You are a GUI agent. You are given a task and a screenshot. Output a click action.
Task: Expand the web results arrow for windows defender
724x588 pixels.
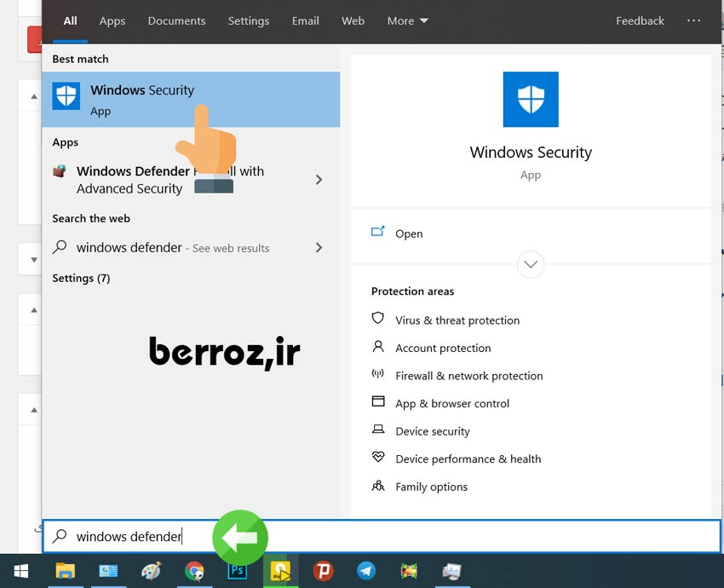click(x=319, y=248)
